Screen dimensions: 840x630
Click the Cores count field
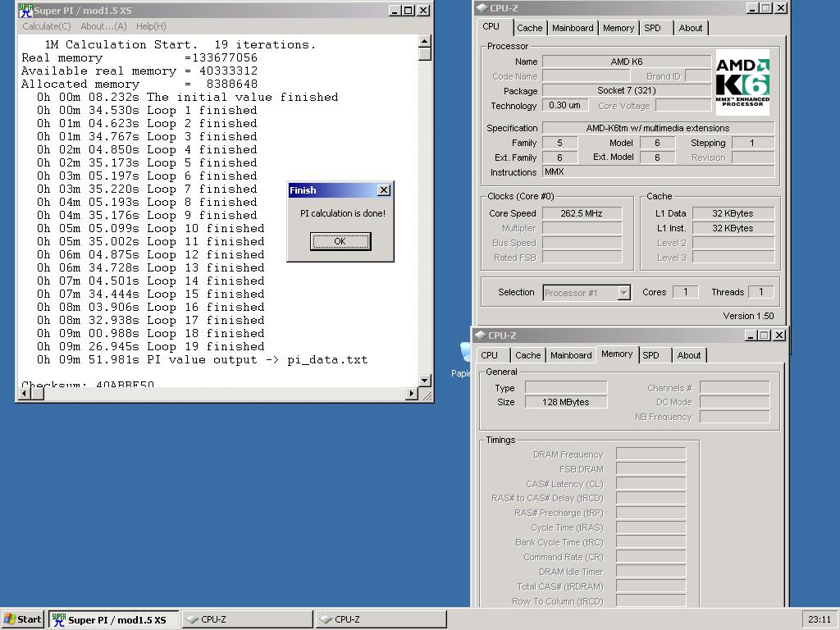685,292
